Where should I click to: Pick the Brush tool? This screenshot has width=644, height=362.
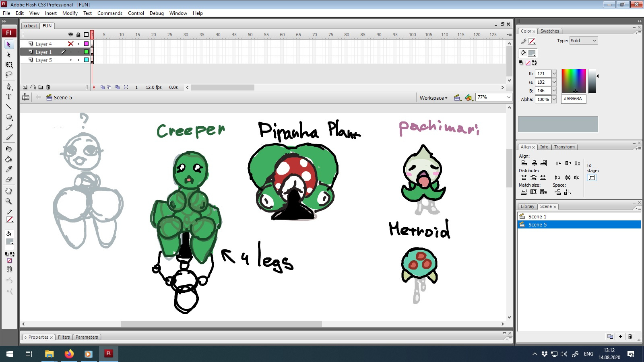[x=9, y=137]
